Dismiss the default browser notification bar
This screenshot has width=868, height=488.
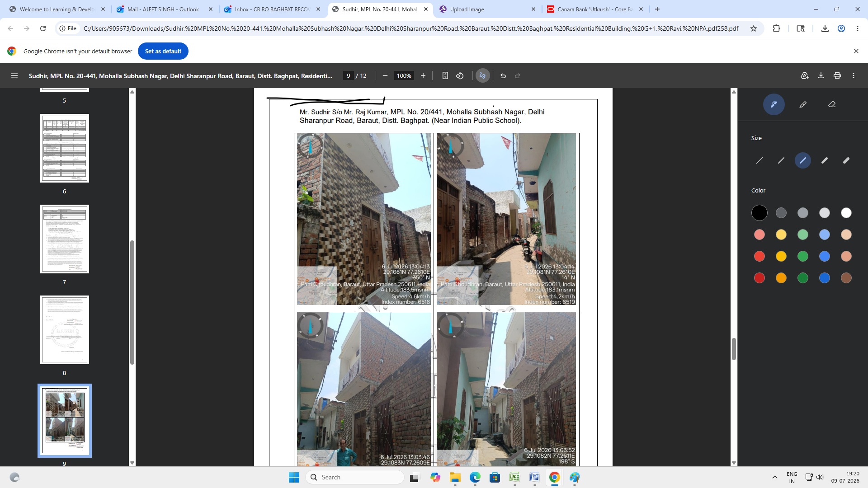point(856,51)
